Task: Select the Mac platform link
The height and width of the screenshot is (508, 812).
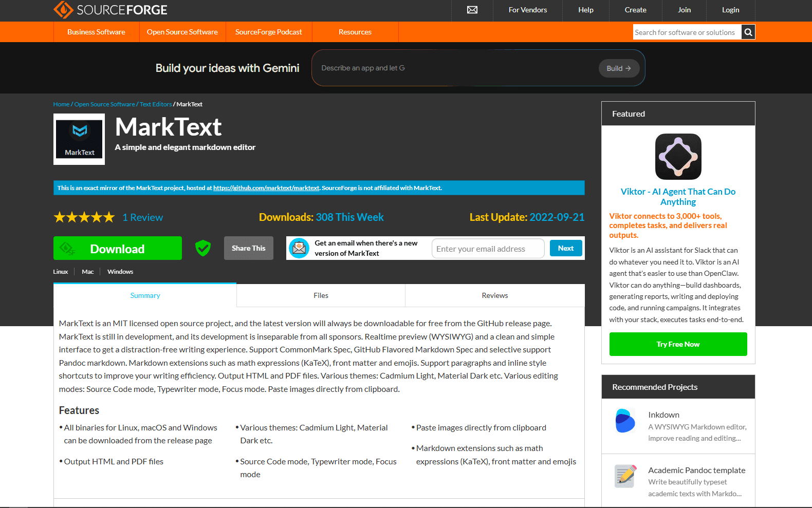Action: point(88,272)
